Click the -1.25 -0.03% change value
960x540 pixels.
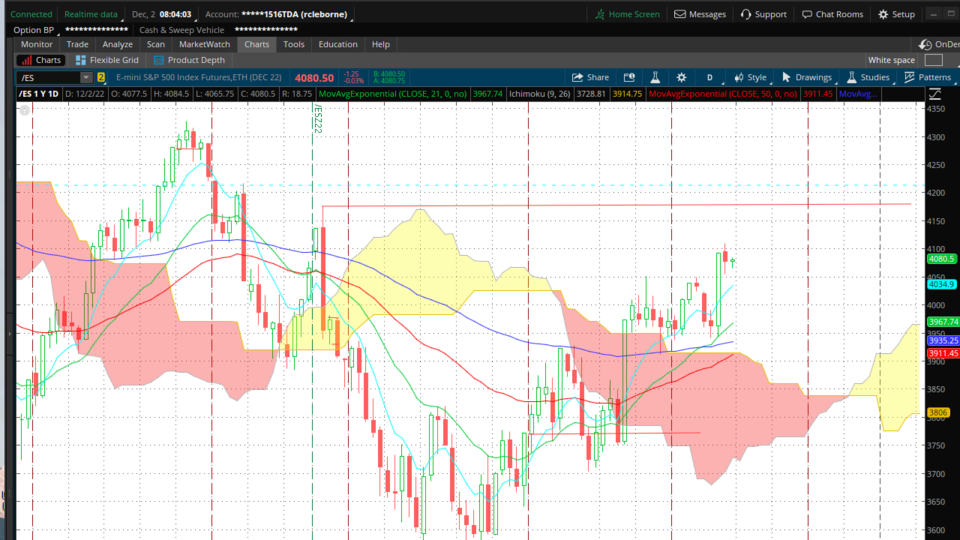(353, 77)
